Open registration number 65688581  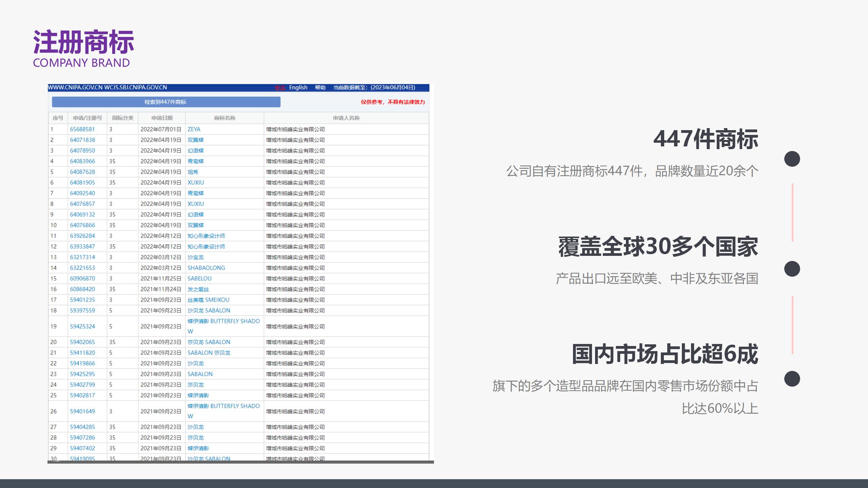pos(82,129)
